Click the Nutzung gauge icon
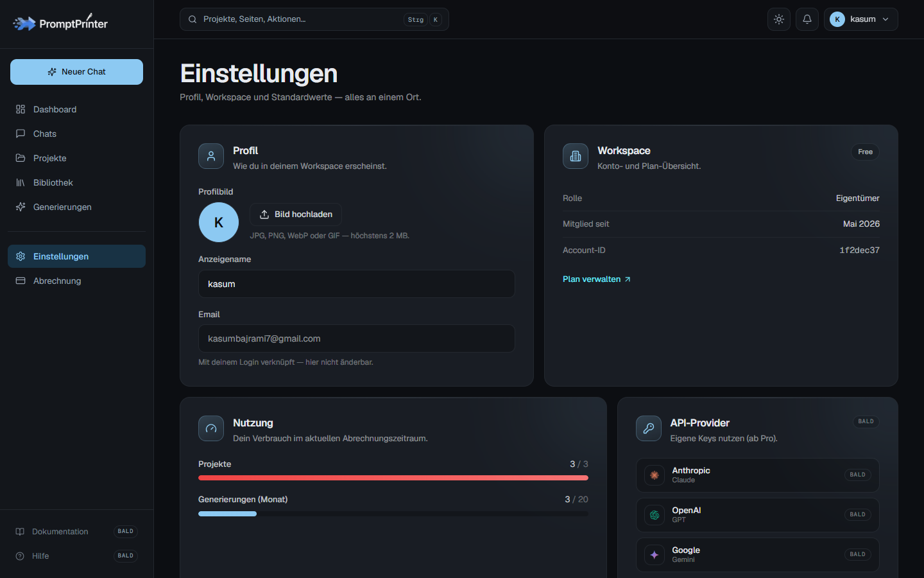This screenshot has height=578, width=924. (x=211, y=428)
